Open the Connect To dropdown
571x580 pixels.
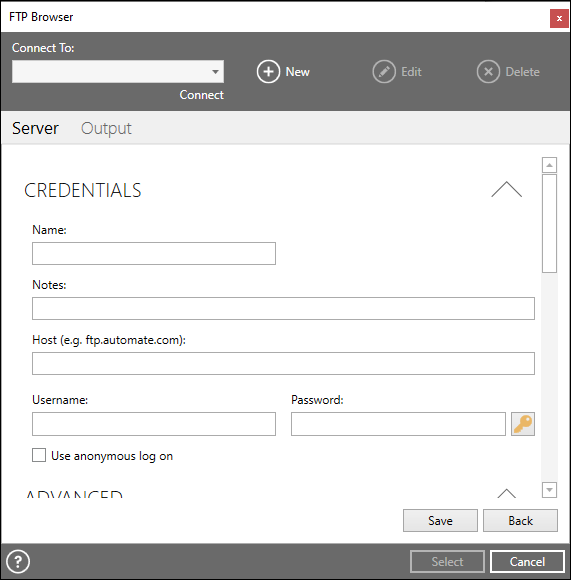[x=118, y=71]
